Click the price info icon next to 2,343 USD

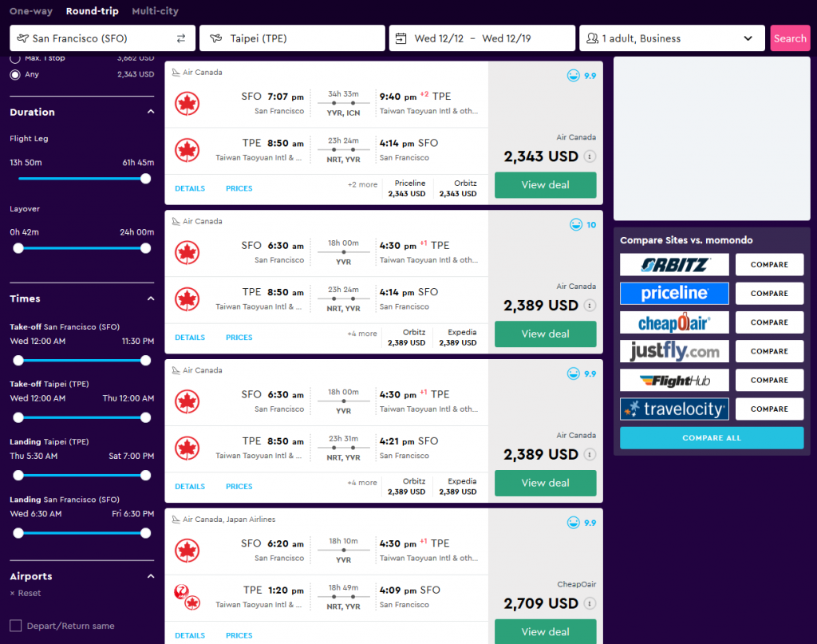(590, 156)
